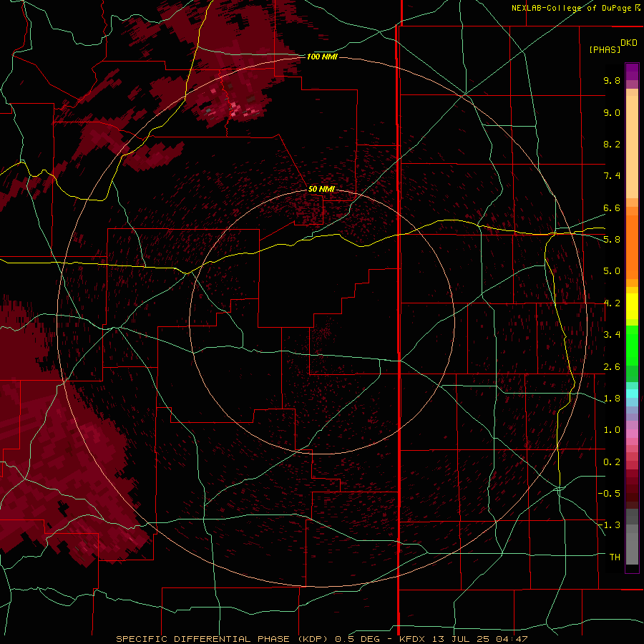Pick the cyan band of the color scale
Screen dimensions: 644x644
[632, 394]
